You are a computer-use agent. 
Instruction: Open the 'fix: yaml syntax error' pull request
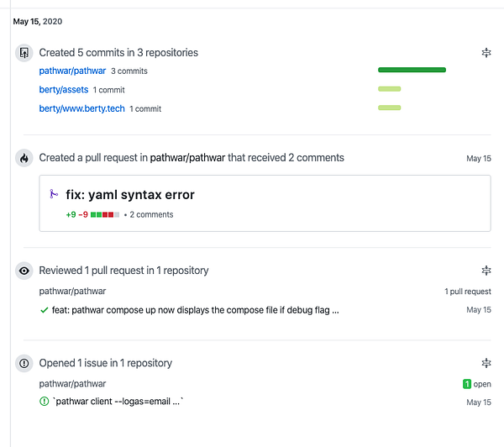130,195
